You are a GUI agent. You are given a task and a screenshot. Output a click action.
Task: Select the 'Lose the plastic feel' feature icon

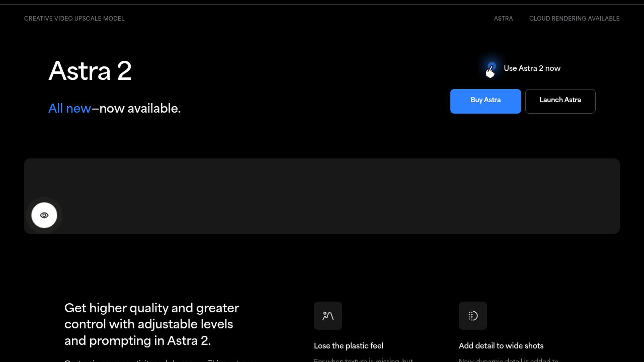pyautogui.click(x=328, y=316)
